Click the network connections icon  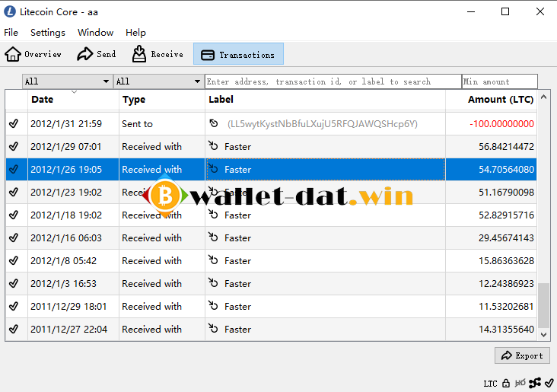coord(535,383)
